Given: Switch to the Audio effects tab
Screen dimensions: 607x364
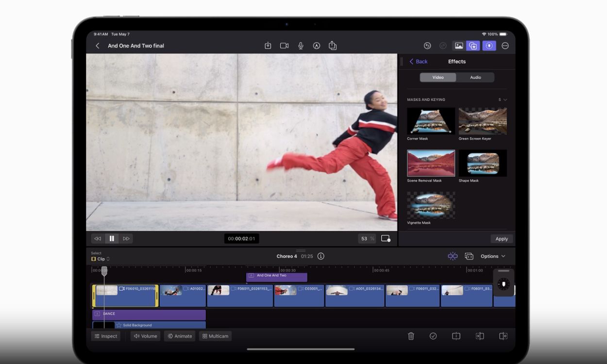Looking at the screenshot, I should (475, 77).
